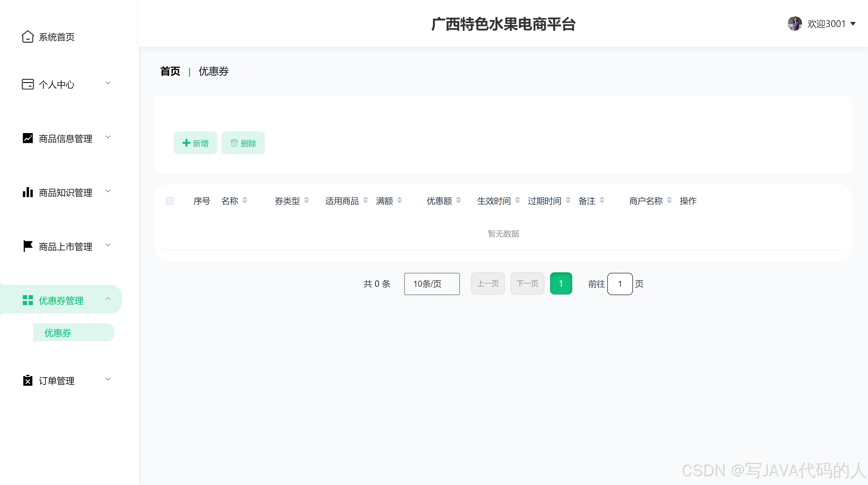868x485 pixels.
Task: Click the chart icon beside 商品信息管理
Action: [28, 138]
